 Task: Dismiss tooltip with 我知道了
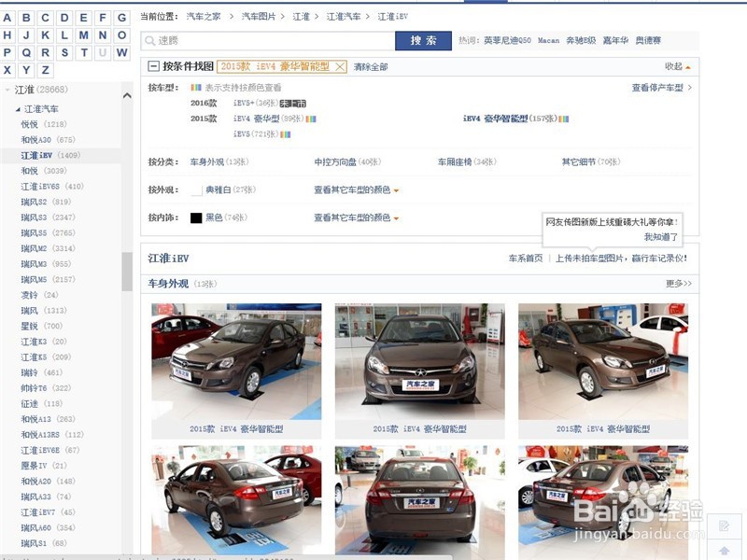coord(661,237)
